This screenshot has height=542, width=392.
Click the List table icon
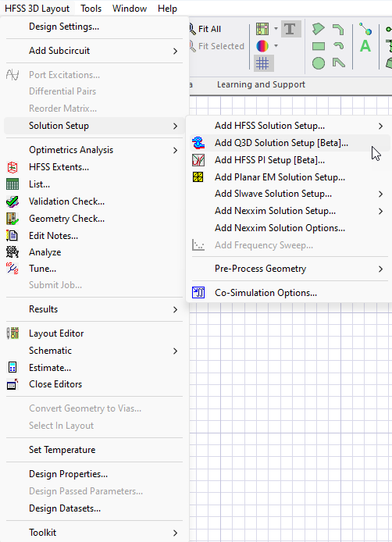pyautogui.click(x=12, y=184)
